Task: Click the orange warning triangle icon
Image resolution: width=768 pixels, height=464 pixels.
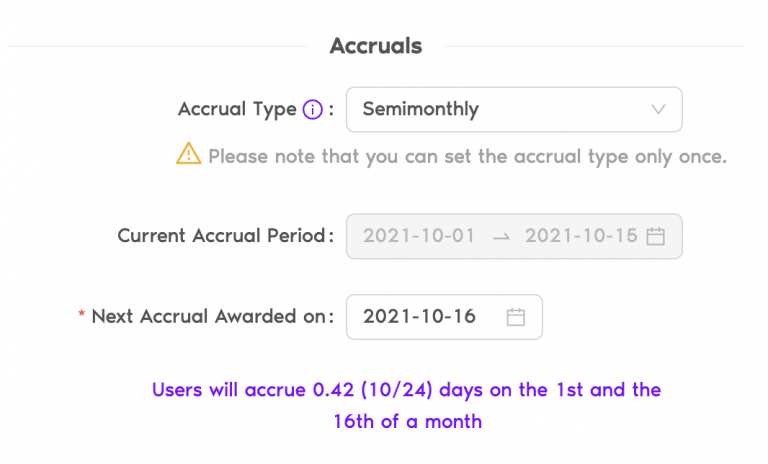Action: point(189,153)
